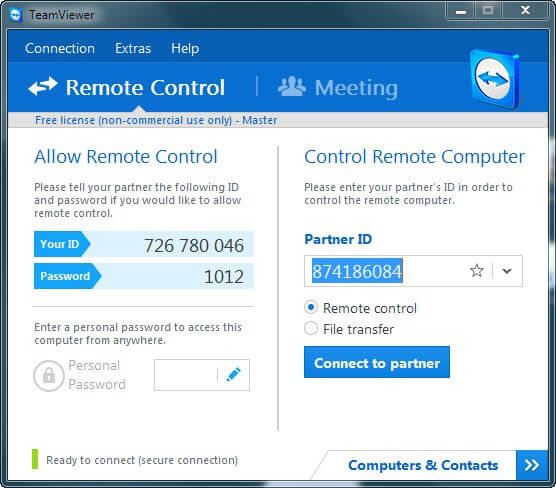
Task: Open the Connection menu
Action: 60,48
